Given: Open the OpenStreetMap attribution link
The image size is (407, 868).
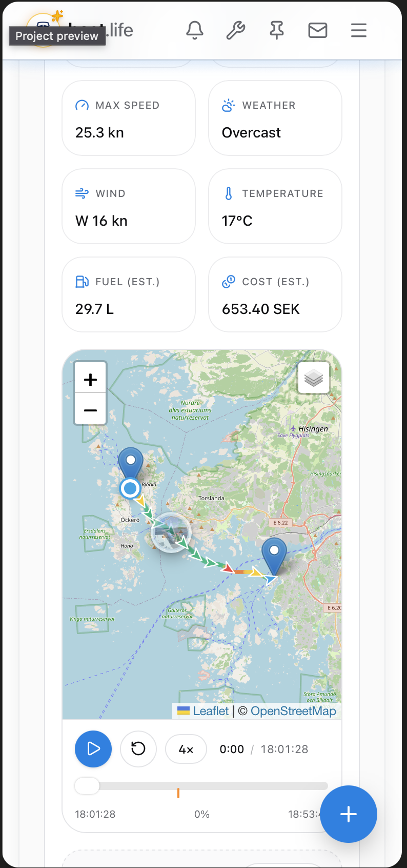Looking at the screenshot, I should (293, 711).
